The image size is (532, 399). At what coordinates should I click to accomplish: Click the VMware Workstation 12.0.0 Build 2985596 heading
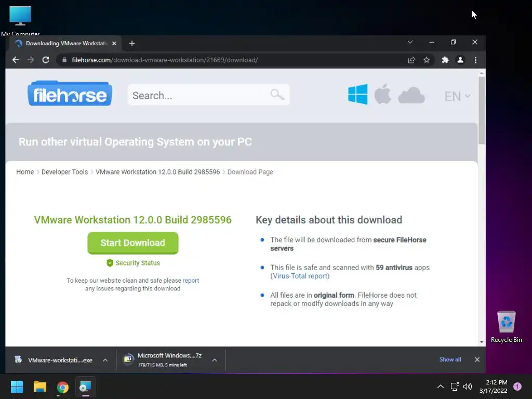132,220
